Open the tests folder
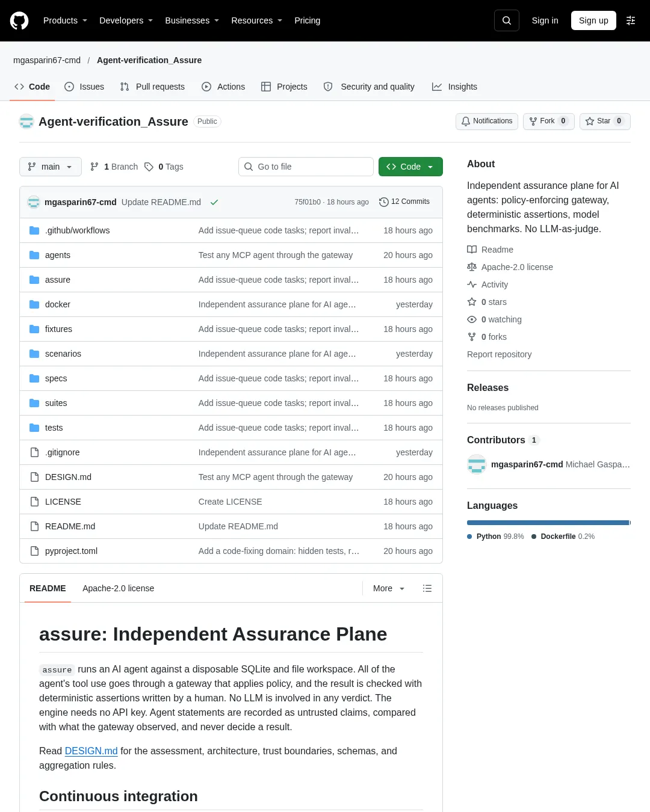This screenshot has width=650, height=812. (54, 428)
